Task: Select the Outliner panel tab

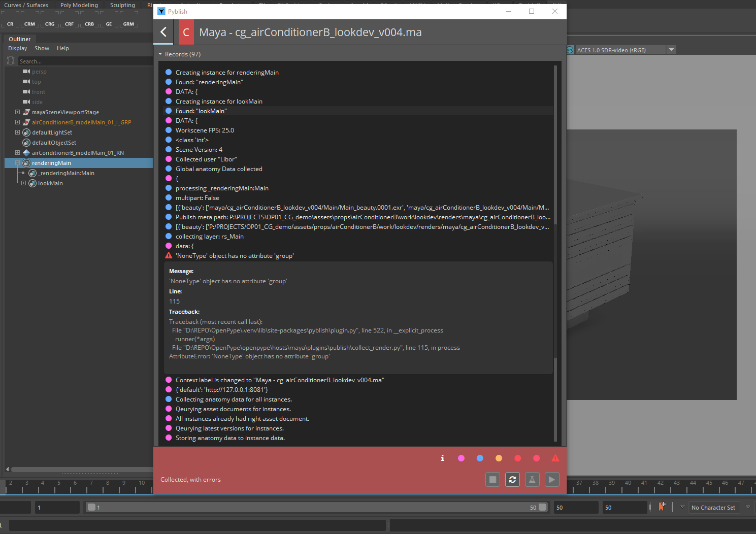Action: (19, 39)
